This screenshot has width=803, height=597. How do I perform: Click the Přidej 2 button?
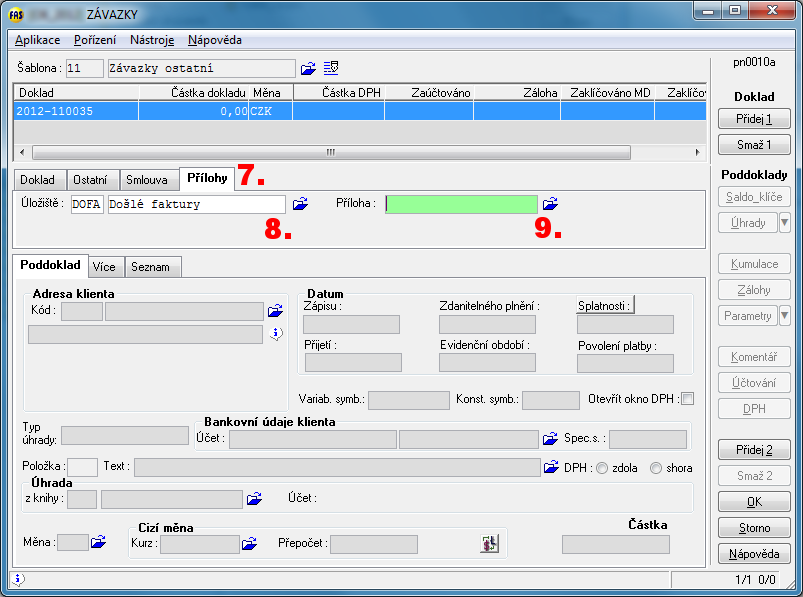754,450
